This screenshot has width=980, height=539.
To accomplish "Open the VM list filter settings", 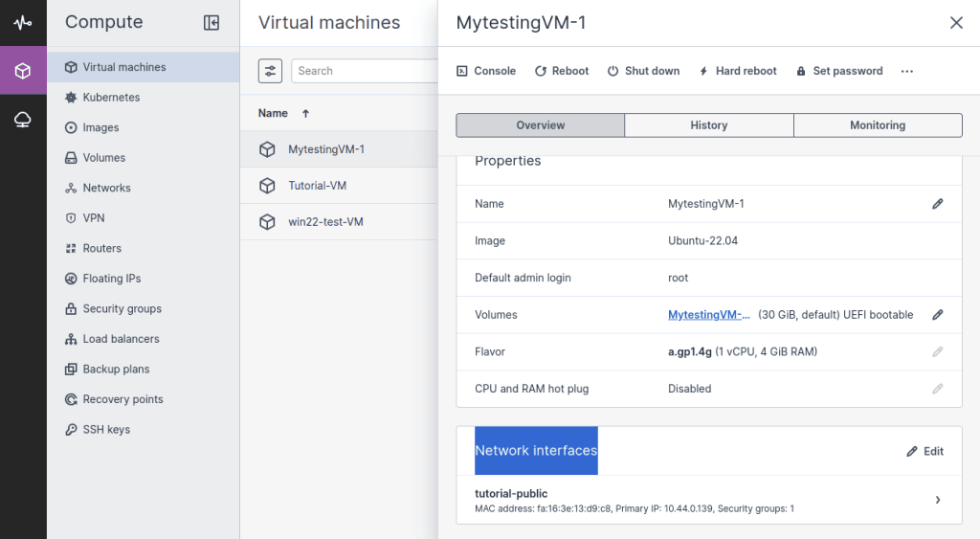I will pos(270,71).
